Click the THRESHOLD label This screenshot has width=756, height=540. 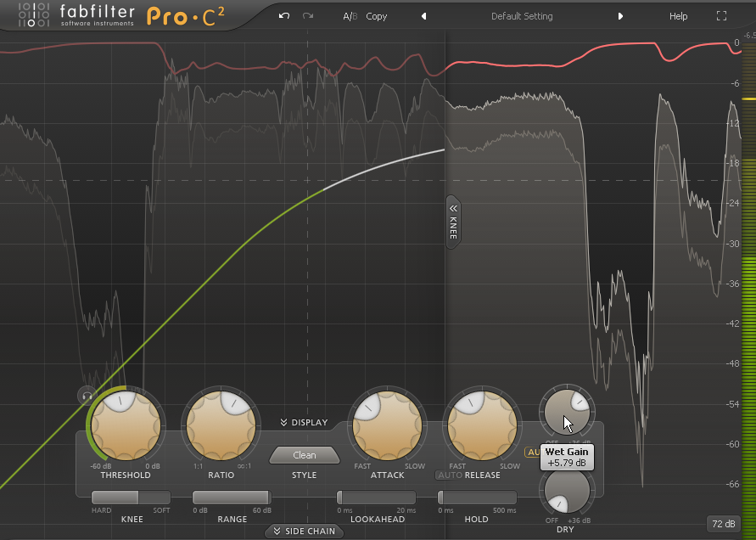click(126, 475)
